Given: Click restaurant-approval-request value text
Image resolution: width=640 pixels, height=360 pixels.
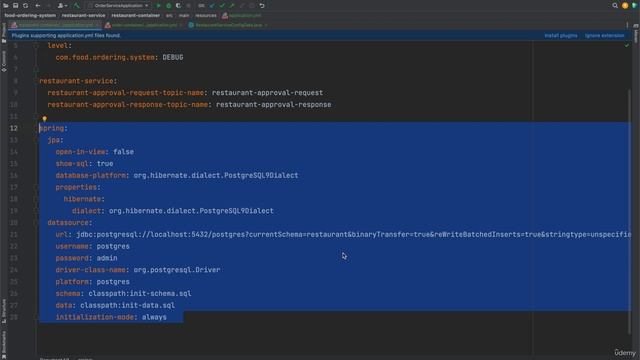Looking at the screenshot, I should pos(267,93).
